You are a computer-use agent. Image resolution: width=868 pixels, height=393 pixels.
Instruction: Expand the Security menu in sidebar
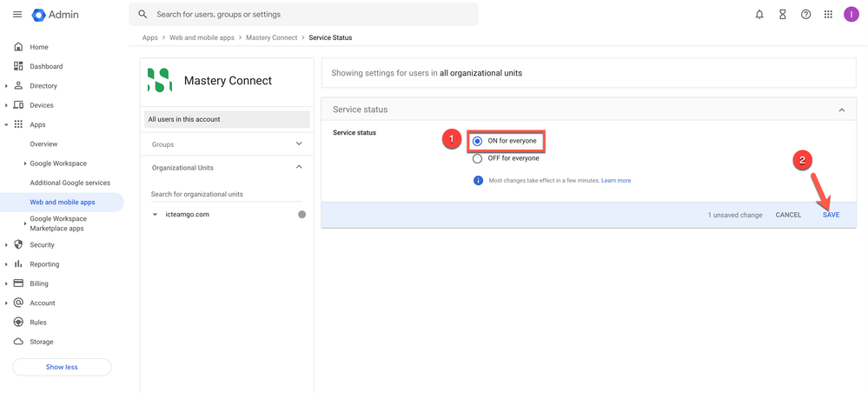[x=7, y=245]
